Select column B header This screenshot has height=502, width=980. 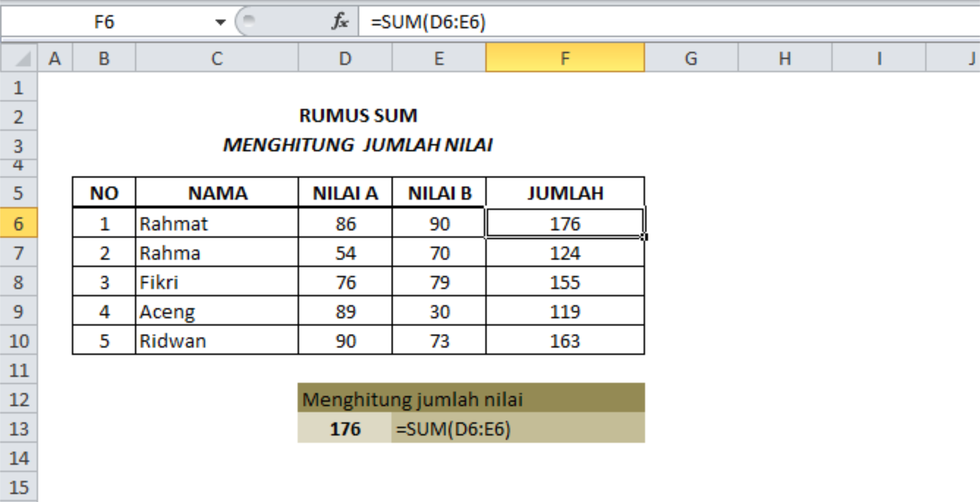(x=104, y=58)
